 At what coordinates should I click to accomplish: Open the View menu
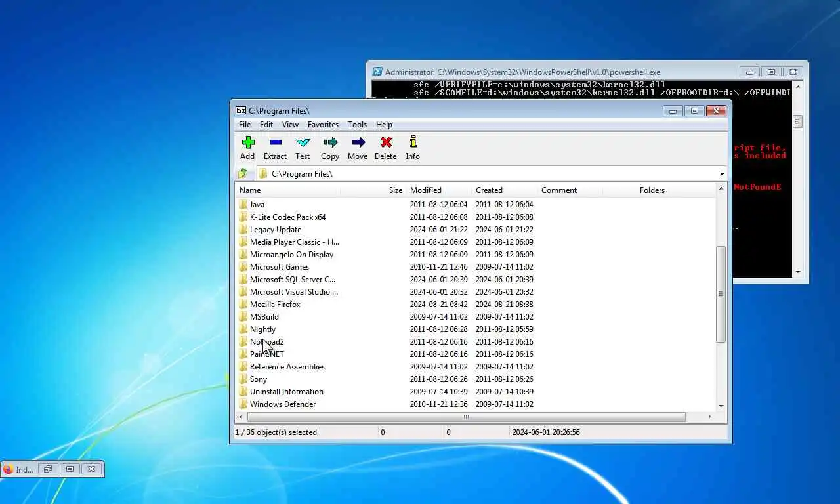(290, 124)
